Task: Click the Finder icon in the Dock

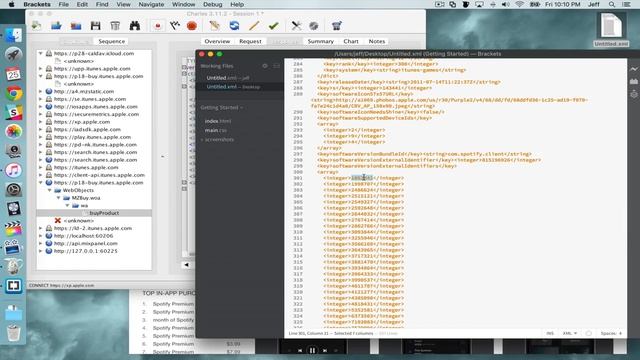Action: [13, 36]
